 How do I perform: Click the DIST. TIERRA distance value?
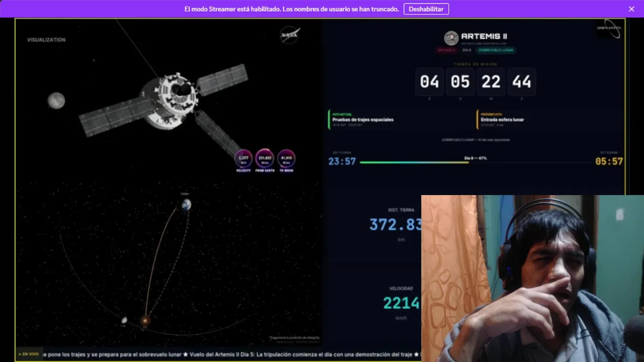[395, 224]
